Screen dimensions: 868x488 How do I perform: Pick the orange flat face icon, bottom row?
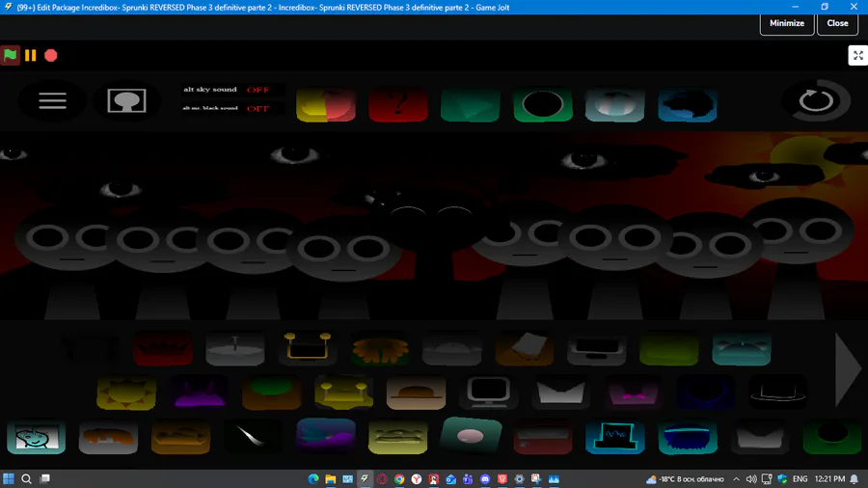(180, 437)
